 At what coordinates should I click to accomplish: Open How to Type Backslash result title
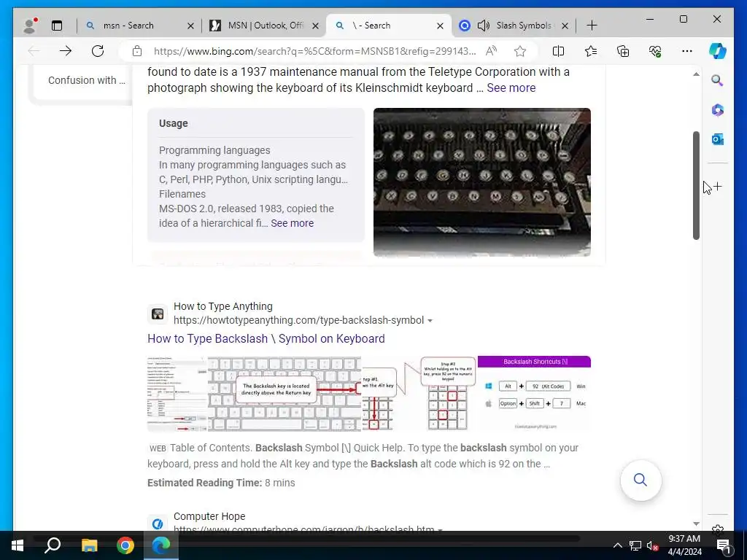pos(266,338)
